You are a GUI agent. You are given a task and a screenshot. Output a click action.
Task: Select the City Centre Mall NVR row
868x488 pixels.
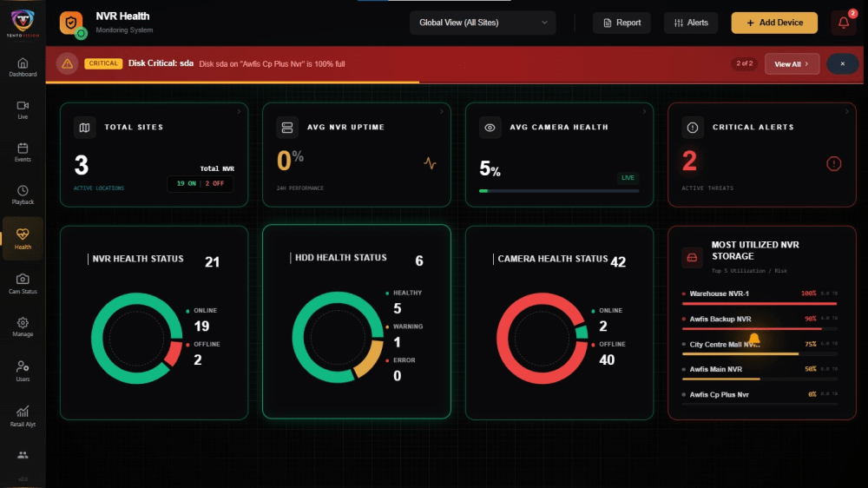[759, 348]
